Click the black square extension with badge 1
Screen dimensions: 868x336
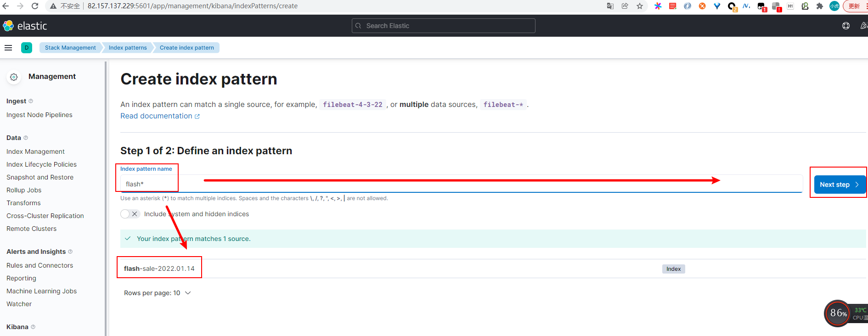(762, 7)
